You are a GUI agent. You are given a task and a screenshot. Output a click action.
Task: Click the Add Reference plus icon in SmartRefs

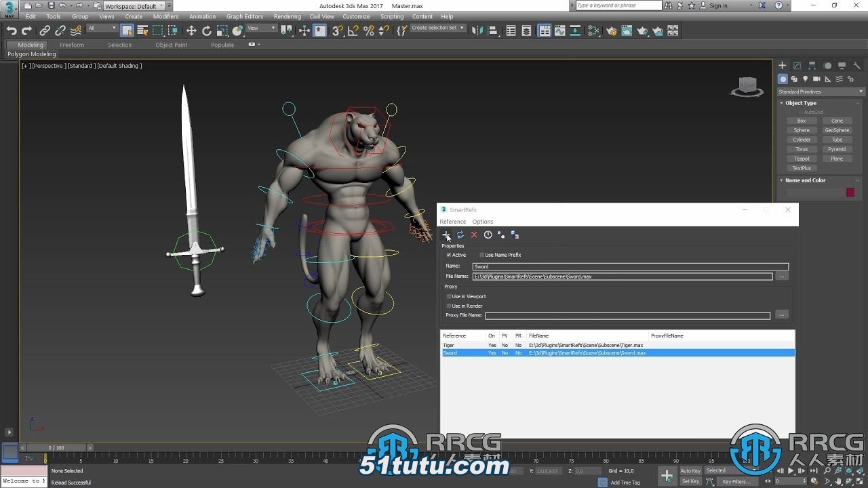(x=446, y=235)
